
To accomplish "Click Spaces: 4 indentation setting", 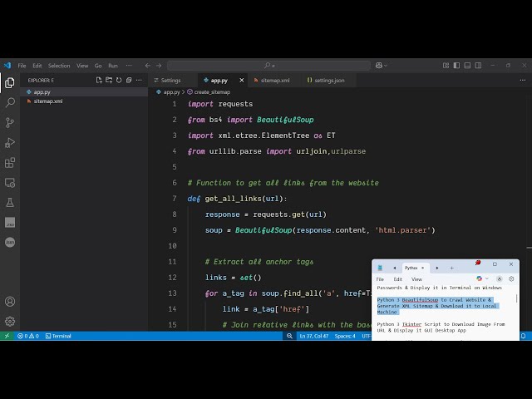I will [x=345, y=336].
